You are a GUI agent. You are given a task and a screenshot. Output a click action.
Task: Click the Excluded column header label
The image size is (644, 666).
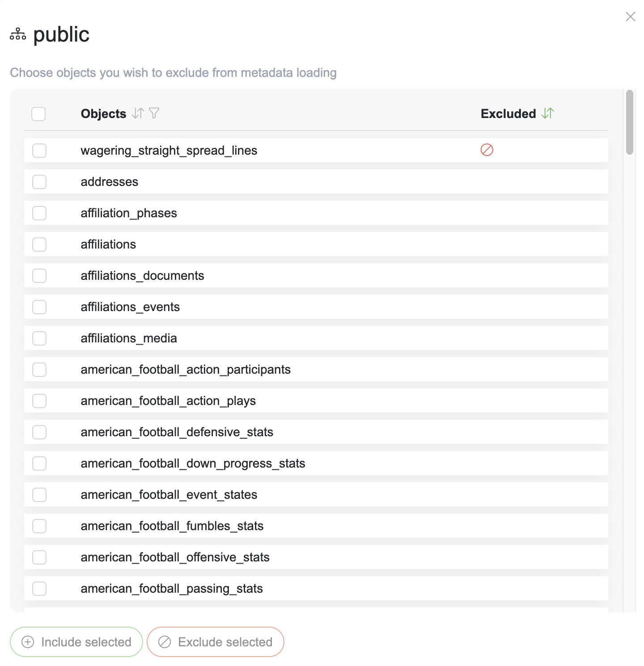[508, 114]
